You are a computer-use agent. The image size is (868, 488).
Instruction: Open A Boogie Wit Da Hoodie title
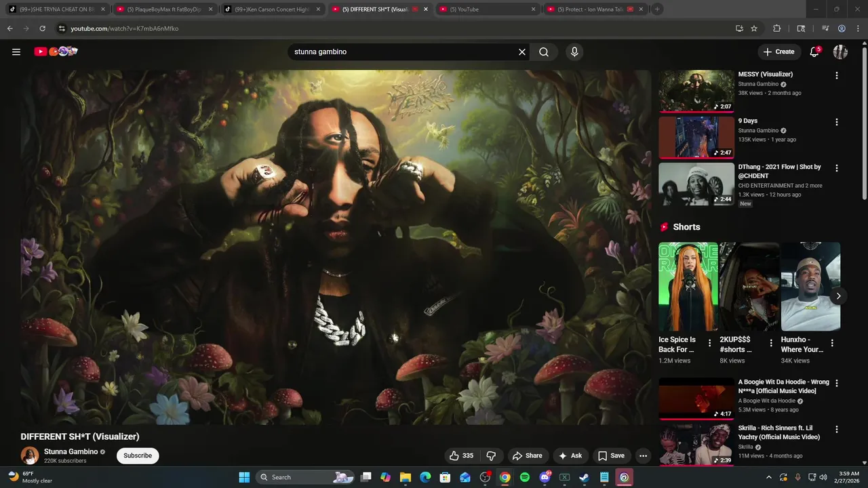coord(783,386)
